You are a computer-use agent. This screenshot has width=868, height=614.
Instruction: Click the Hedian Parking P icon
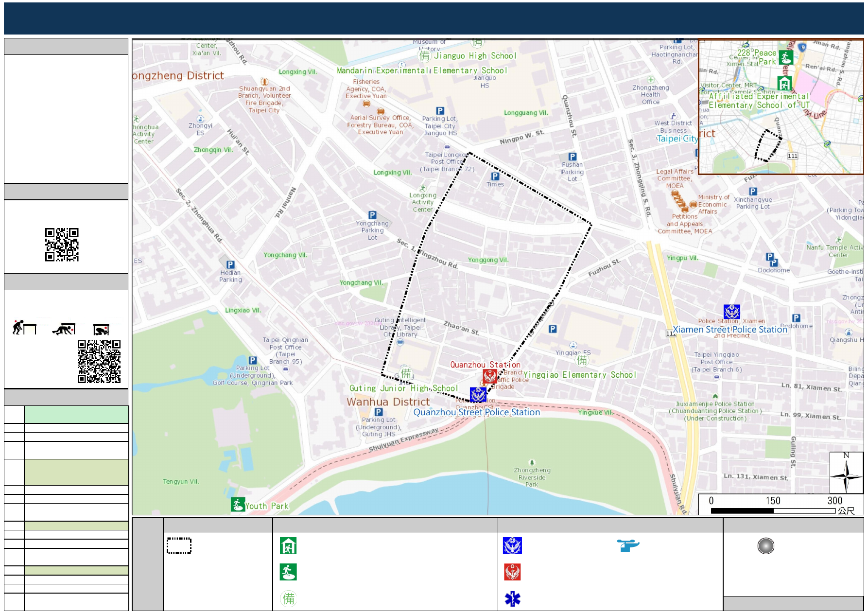tap(230, 265)
